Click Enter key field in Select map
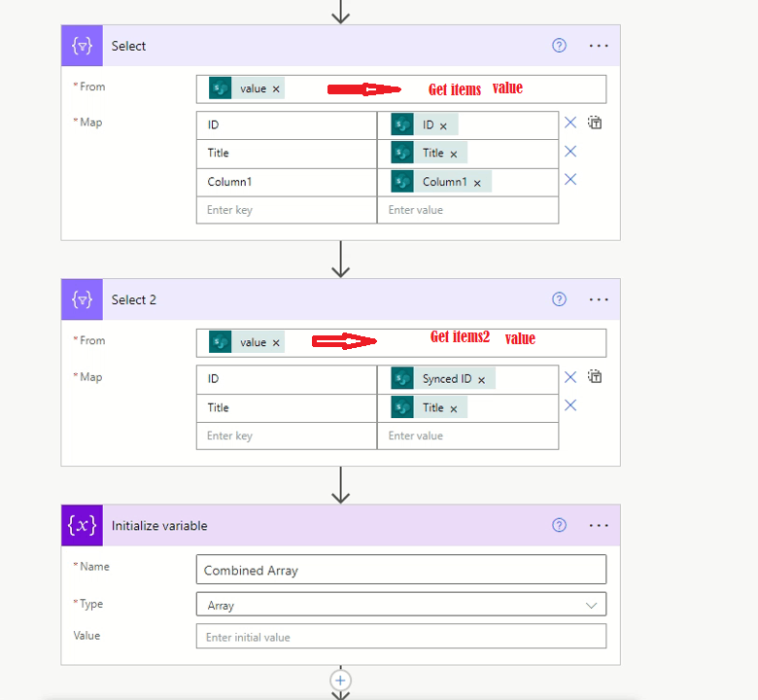758x700 pixels. click(287, 210)
